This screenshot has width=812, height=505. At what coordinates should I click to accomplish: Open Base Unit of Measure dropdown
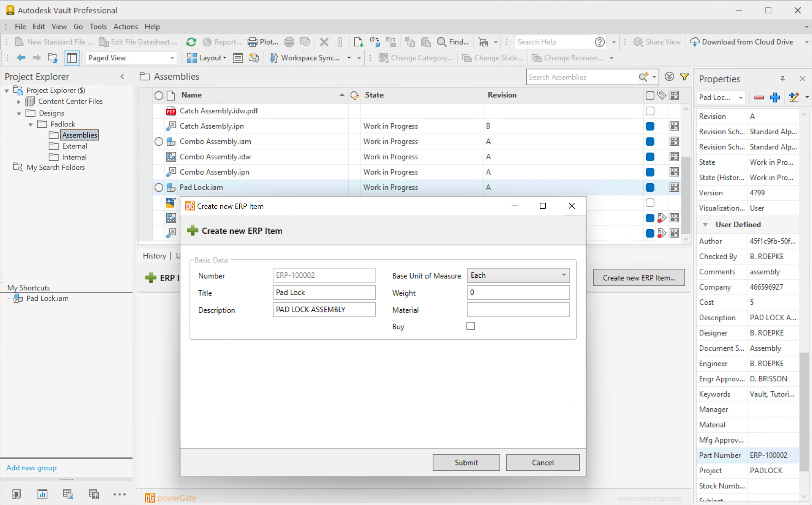click(x=518, y=275)
